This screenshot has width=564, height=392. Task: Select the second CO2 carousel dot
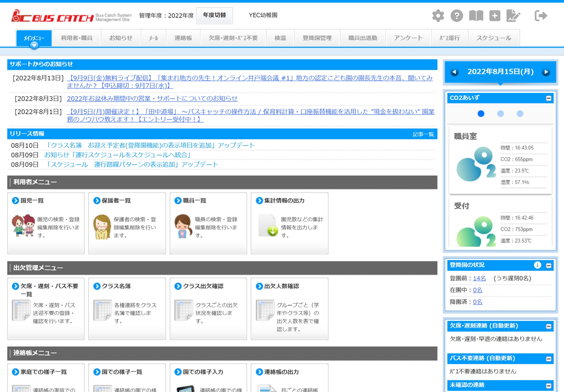click(500, 114)
